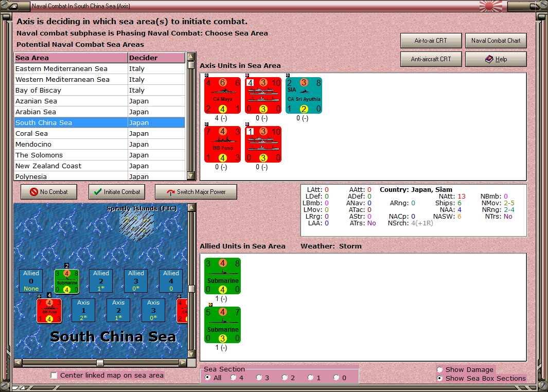Select Sea Section All radio button
548x392 pixels.
(x=207, y=377)
